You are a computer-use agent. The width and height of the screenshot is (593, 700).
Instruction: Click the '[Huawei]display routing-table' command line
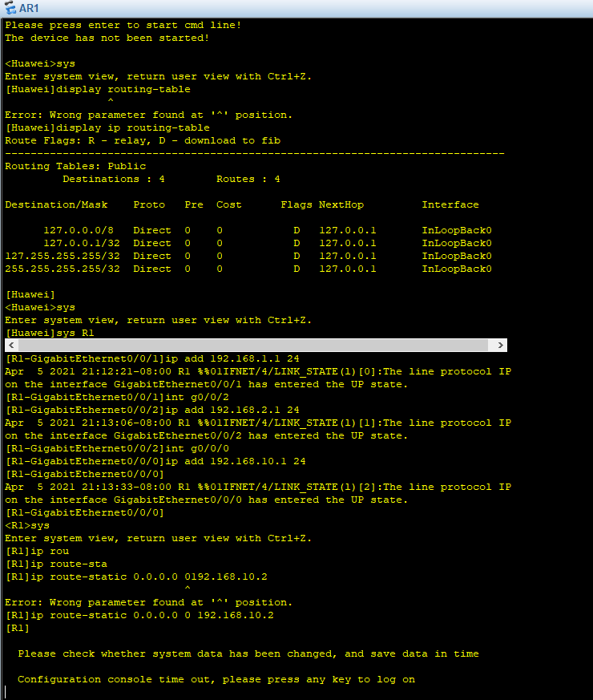tap(98, 89)
